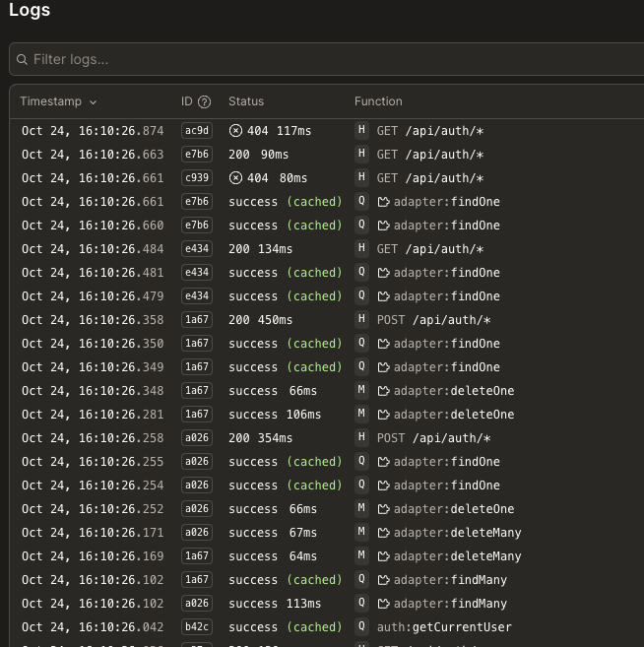Click the search magnifier icon in filter bar

tap(22, 60)
